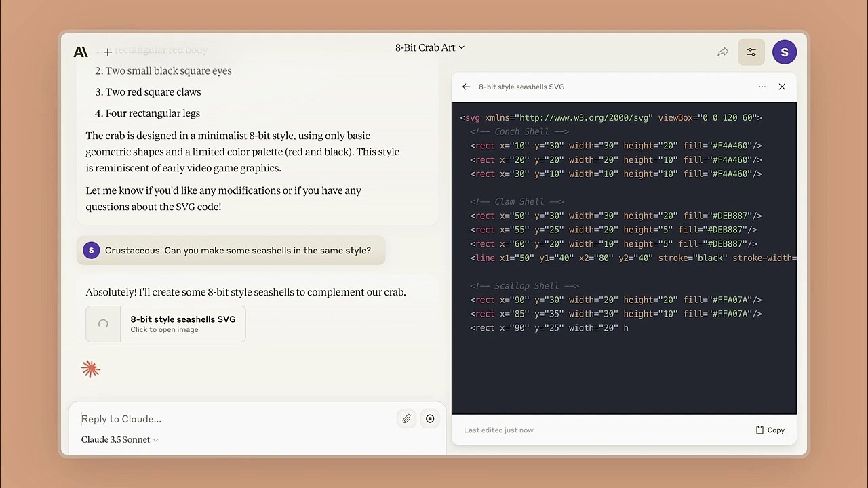Open the 8-bit style seashells SVG card in chat
Image resolution: width=868 pixels, height=488 pixels.
tap(182, 323)
